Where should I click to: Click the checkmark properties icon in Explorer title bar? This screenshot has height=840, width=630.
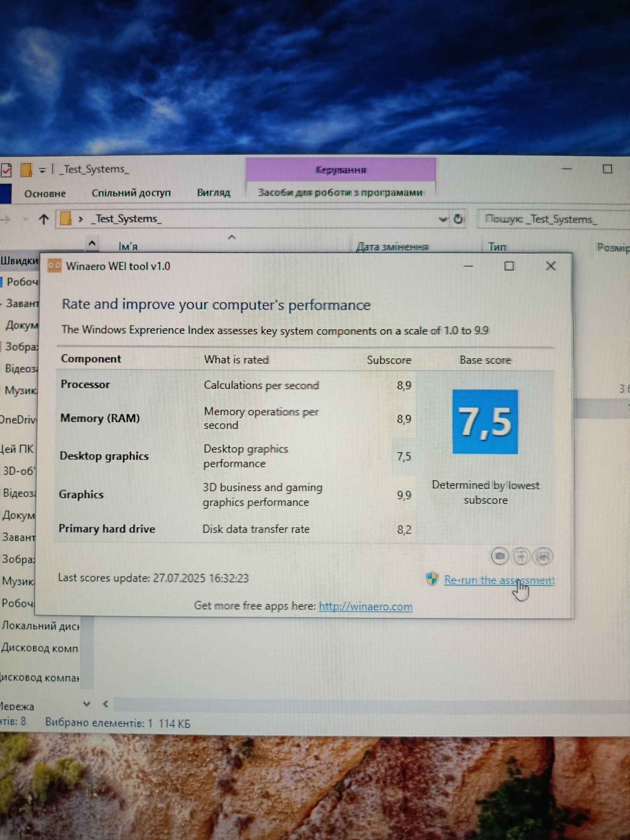[6, 170]
